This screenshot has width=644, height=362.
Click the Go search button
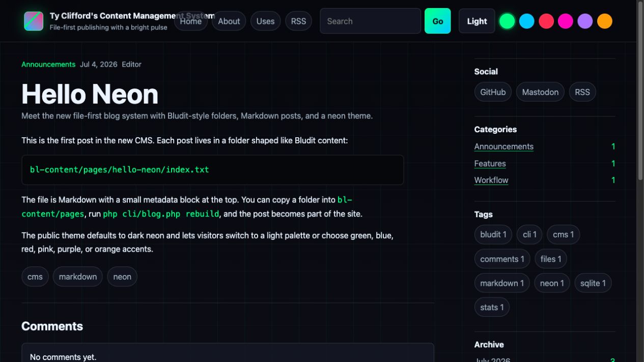click(438, 21)
